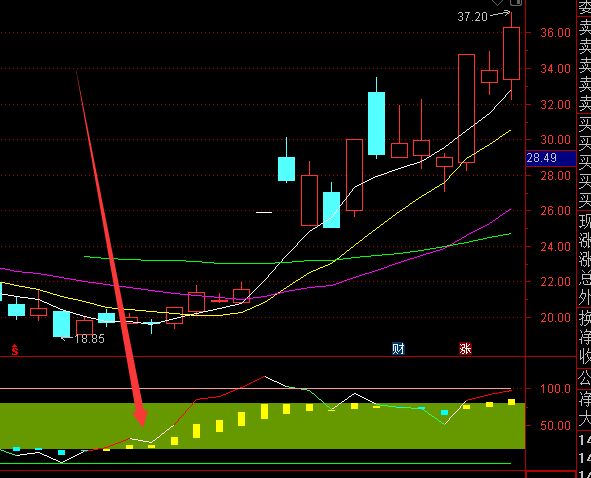Screen dimensions: 591x478
Task: Click the cyan indicator bar near 50.00
Action: 444,412
